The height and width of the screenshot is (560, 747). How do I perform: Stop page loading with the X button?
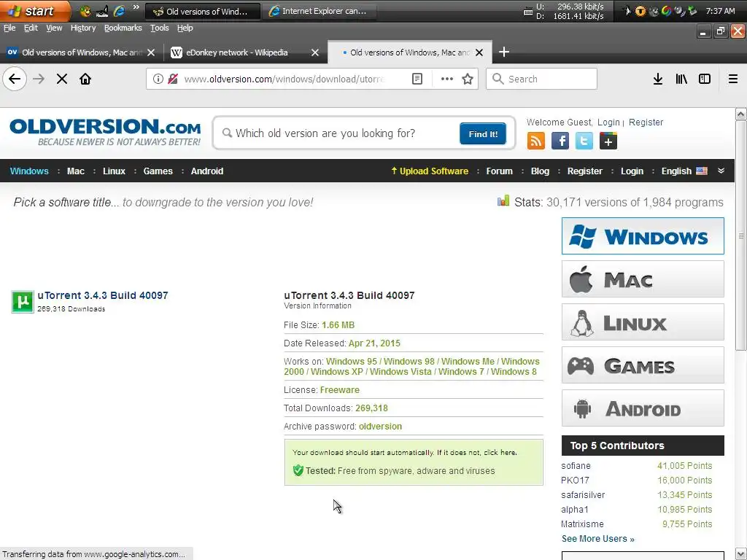(62, 79)
